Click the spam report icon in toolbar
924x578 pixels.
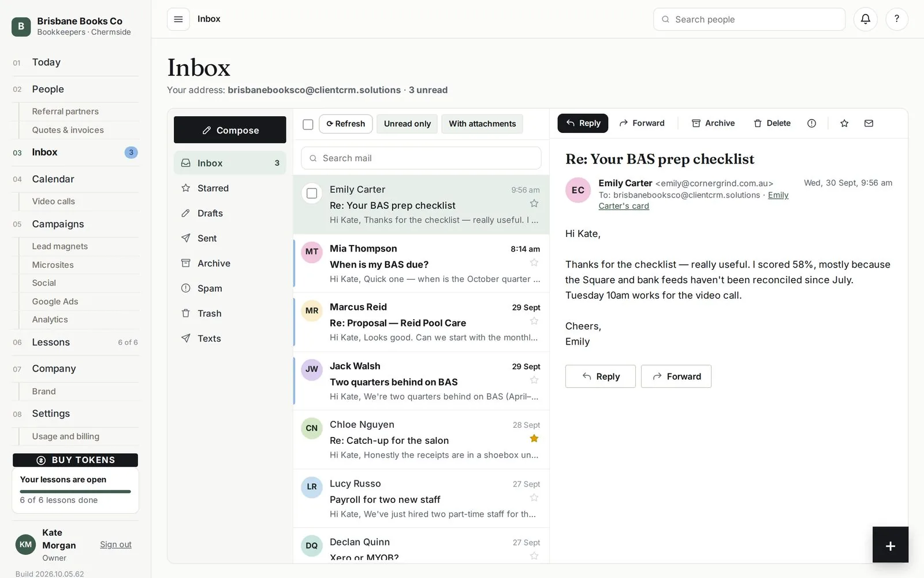tap(811, 123)
